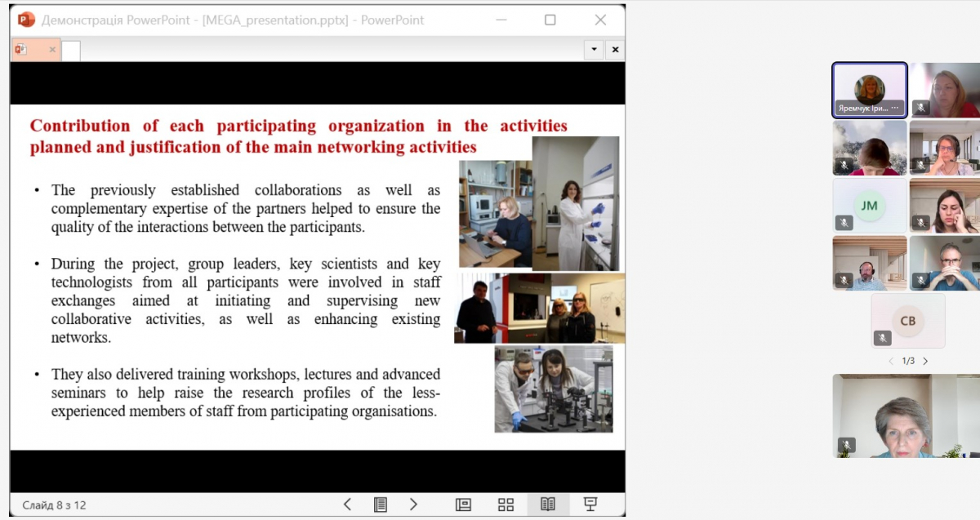Switch to Normal view
980x520 pixels.
coord(463,504)
